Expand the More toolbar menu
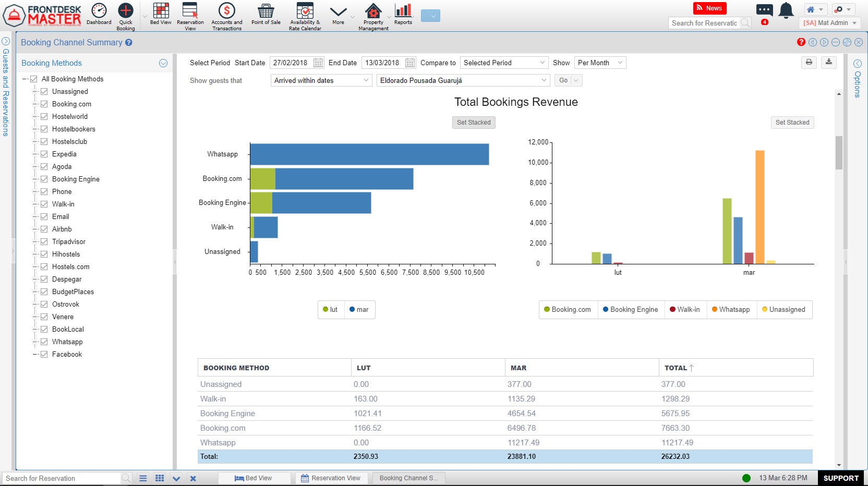The height and width of the screenshot is (486, 868). click(x=338, y=14)
